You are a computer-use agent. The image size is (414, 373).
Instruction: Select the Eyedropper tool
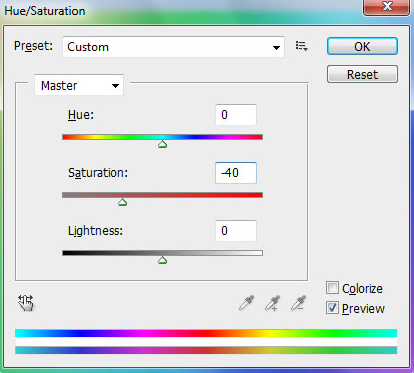246,303
